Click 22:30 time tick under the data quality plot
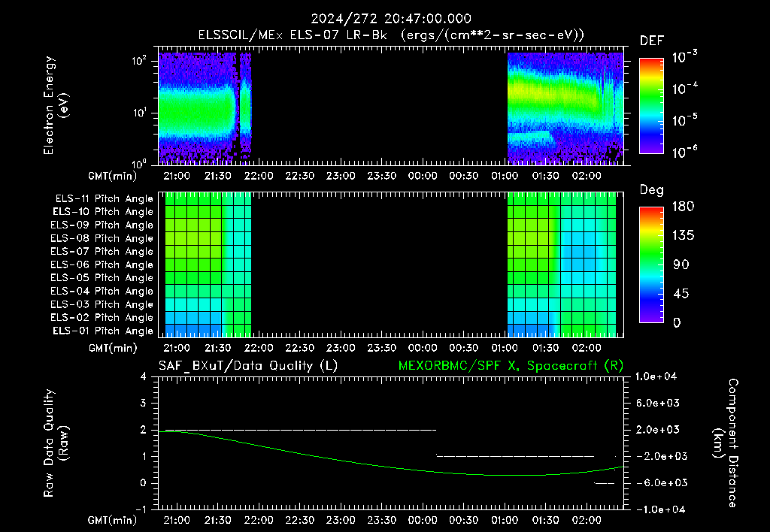This screenshot has width=770, height=532. point(300,520)
